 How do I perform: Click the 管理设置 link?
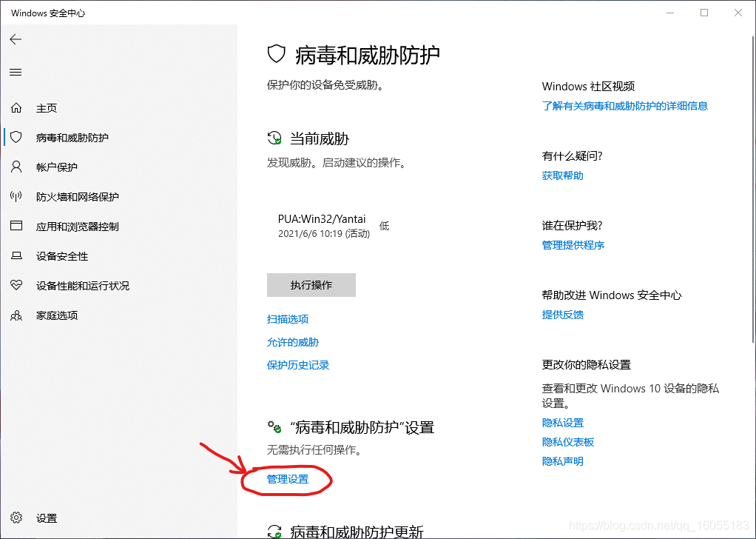click(288, 479)
